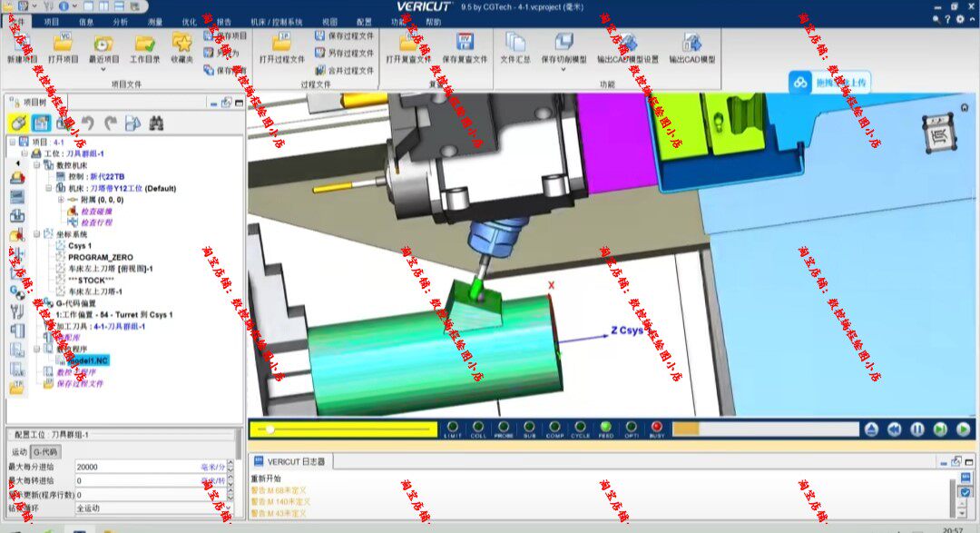Click the IP folder icon in left sidebar
Image resolution: width=980 pixels, height=533 pixels.
(x=17, y=388)
